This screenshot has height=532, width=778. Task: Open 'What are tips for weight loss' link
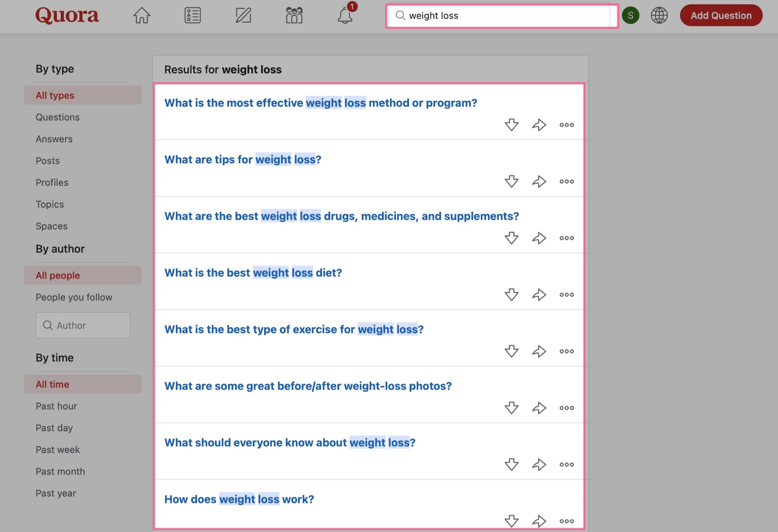coord(243,159)
